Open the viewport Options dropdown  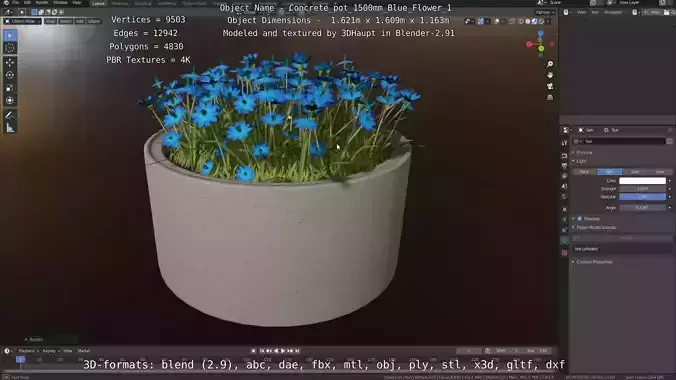tap(545, 13)
